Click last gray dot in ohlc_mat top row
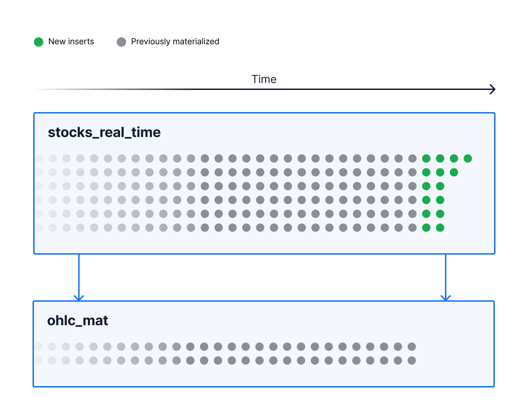Viewport: 528px width, 420px height. (x=412, y=347)
